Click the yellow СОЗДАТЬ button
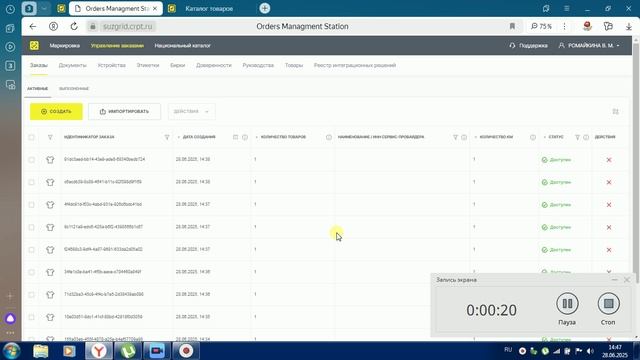This screenshot has height=360, width=640. point(56,111)
